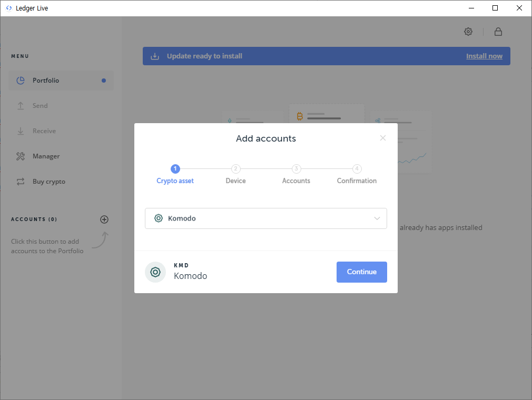
Task: Open the Portfolio menu item
Action: [61, 81]
